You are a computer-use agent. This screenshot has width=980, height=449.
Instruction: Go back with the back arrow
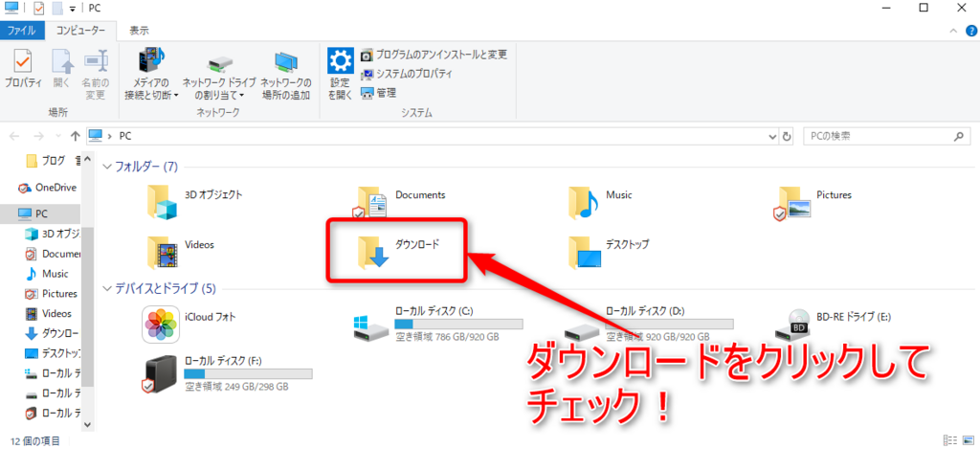(15, 136)
